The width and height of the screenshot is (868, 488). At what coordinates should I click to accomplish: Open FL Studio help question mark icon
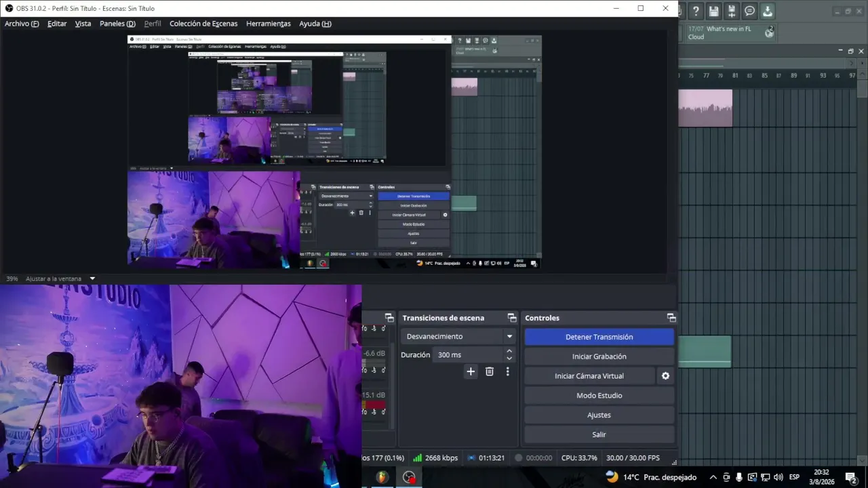tap(696, 11)
